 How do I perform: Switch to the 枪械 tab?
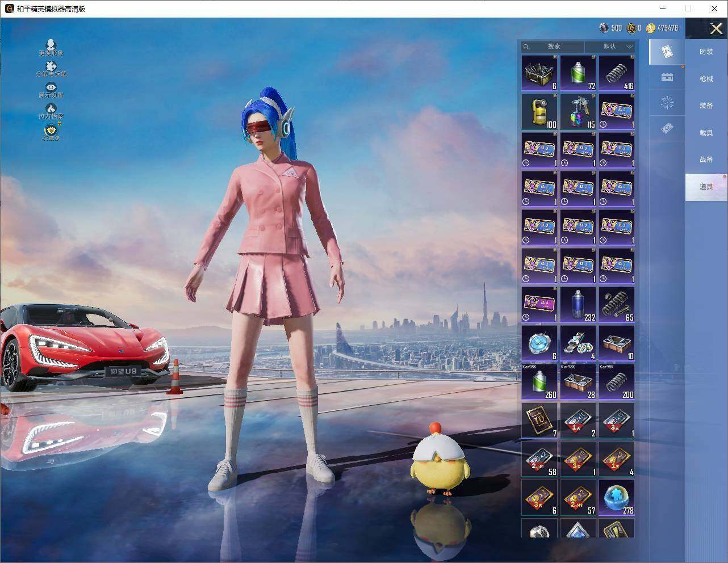(x=706, y=79)
